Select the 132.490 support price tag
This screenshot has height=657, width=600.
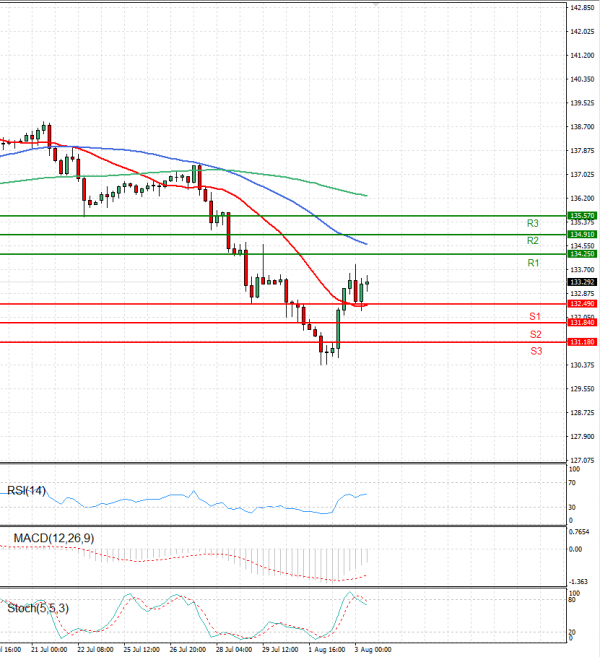[582, 304]
